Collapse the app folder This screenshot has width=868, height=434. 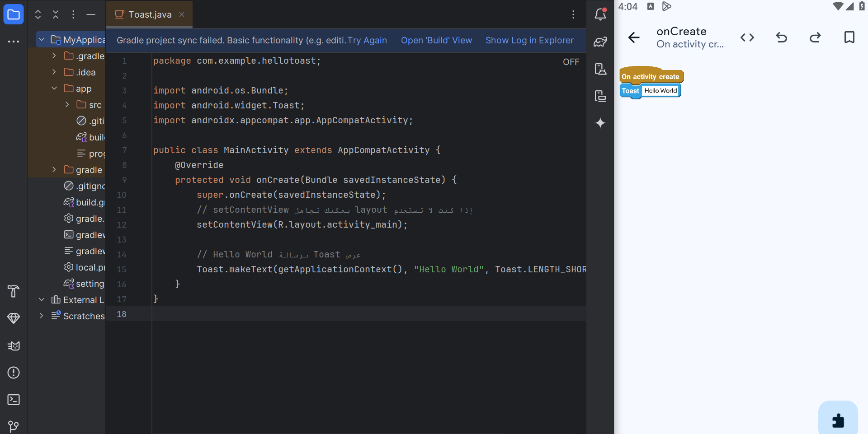click(x=54, y=89)
